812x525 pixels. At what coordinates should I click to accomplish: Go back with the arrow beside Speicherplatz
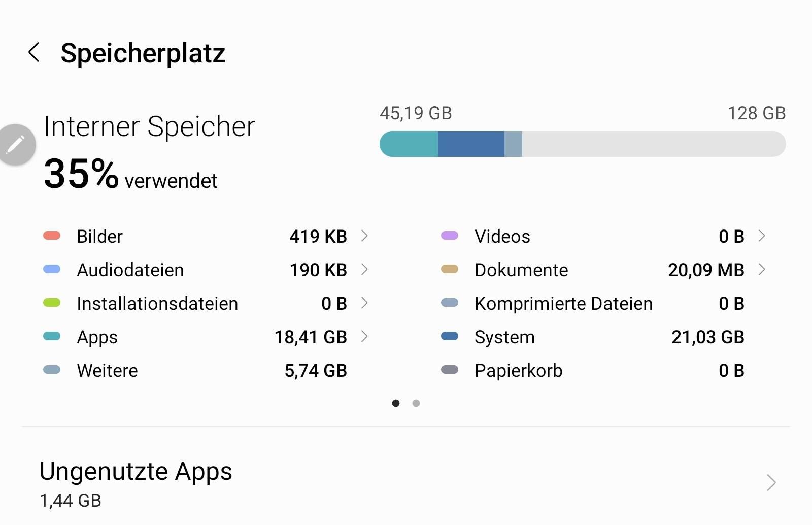(34, 52)
